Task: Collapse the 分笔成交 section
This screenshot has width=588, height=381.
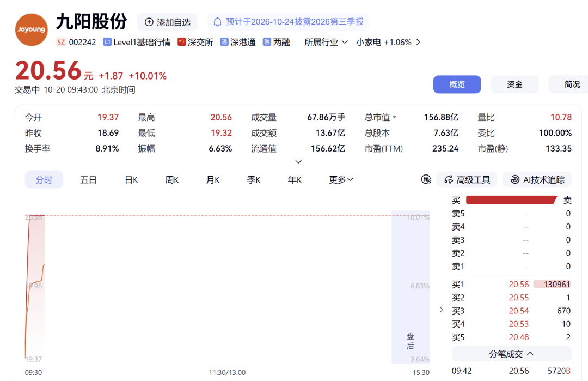Action: coord(511,354)
